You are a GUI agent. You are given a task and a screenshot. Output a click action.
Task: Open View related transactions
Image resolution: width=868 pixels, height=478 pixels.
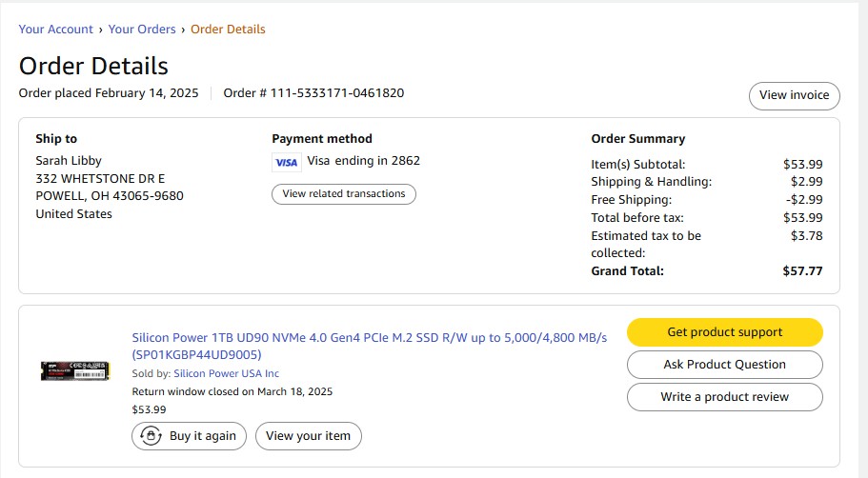pos(344,194)
